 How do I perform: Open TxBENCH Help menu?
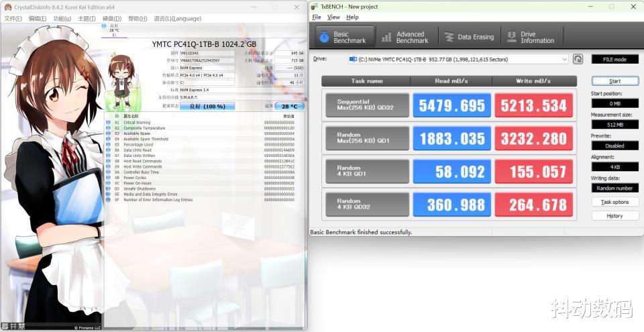[352, 17]
